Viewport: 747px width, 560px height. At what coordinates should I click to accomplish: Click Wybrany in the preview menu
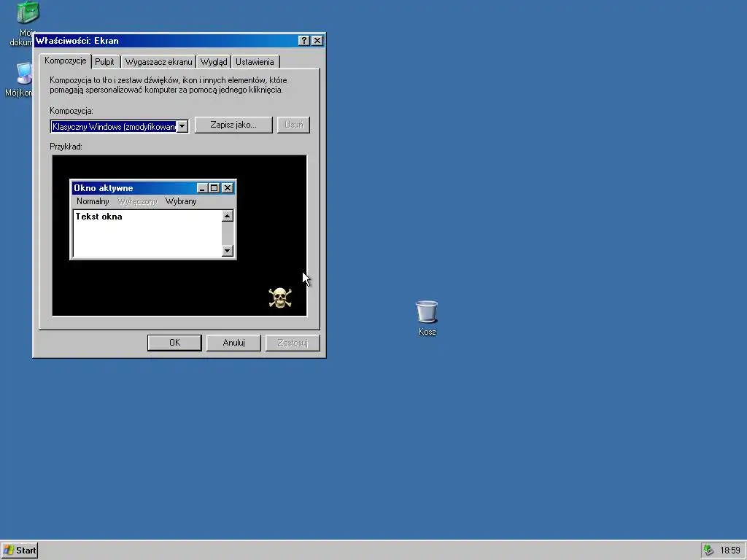181,201
